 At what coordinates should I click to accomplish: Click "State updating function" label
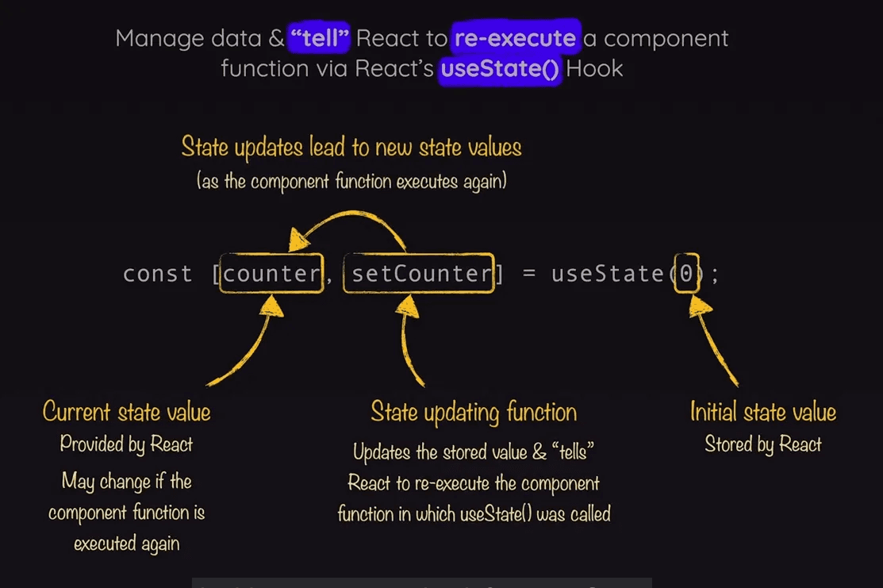click(x=474, y=412)
